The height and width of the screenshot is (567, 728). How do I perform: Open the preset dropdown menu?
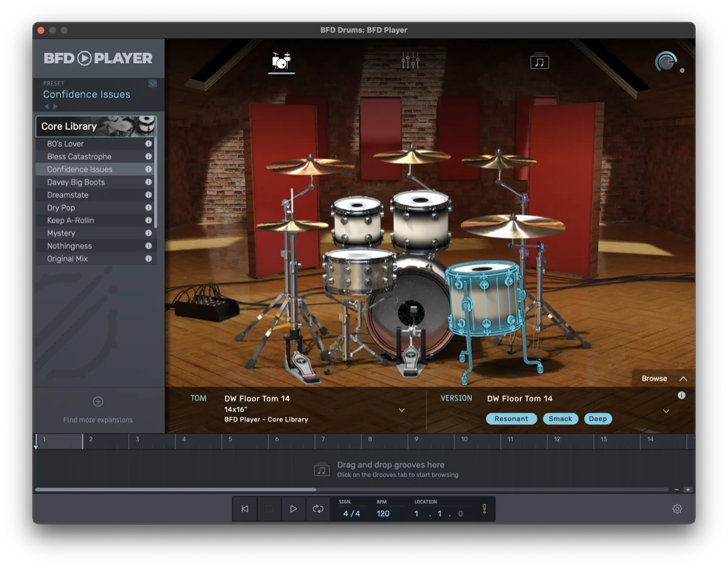153,84
